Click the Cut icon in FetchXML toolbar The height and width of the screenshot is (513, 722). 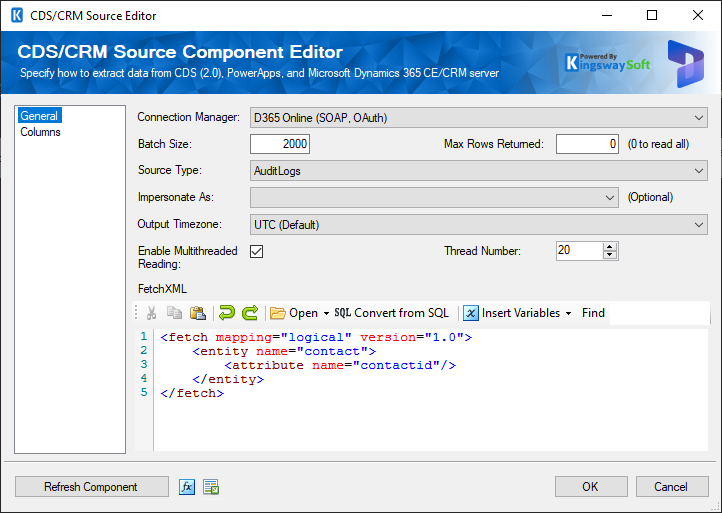151,313
